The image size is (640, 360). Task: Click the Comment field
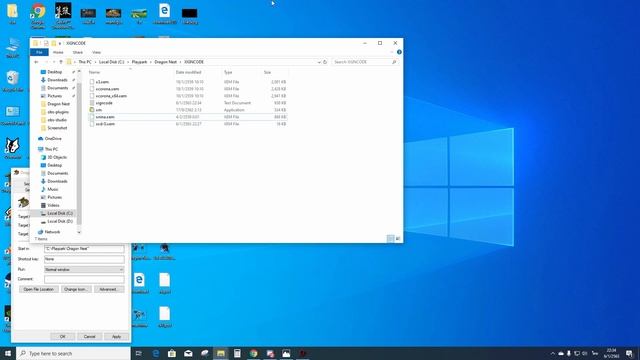click(84, 279)
